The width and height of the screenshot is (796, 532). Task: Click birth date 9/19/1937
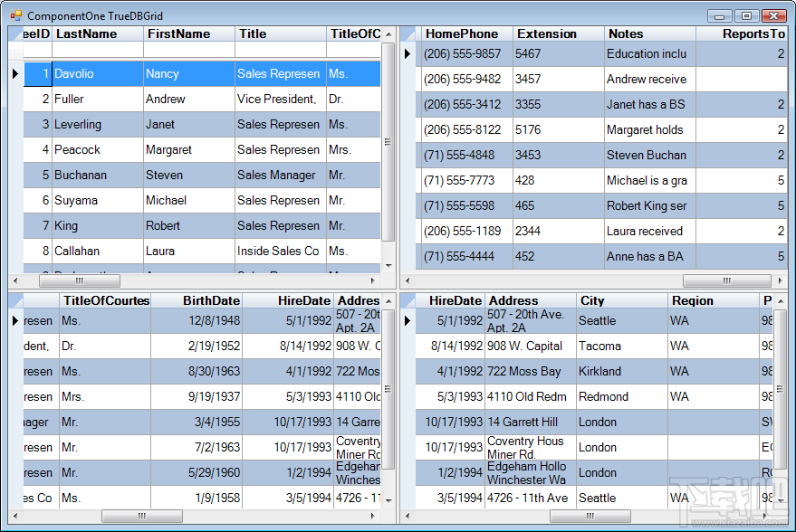tap(197, 397)
